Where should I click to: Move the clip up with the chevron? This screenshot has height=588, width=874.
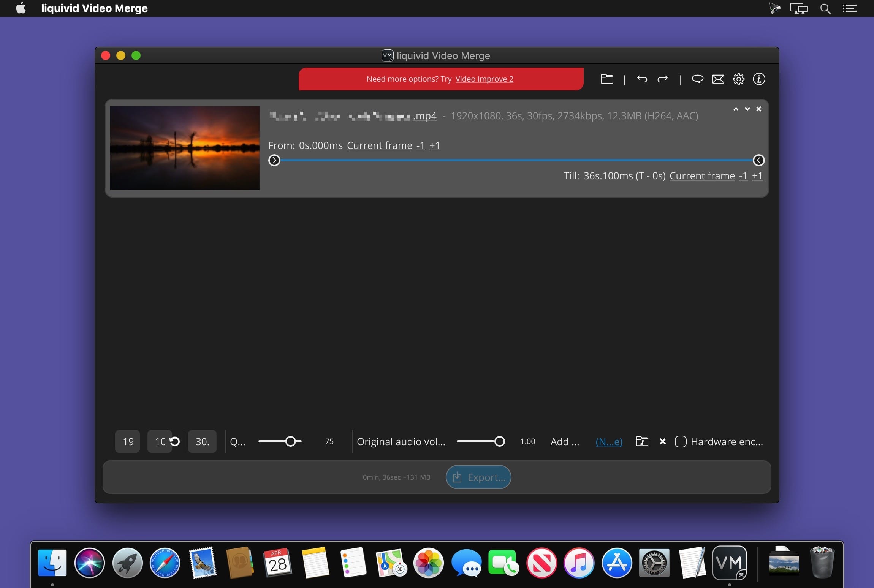point(736,109)
